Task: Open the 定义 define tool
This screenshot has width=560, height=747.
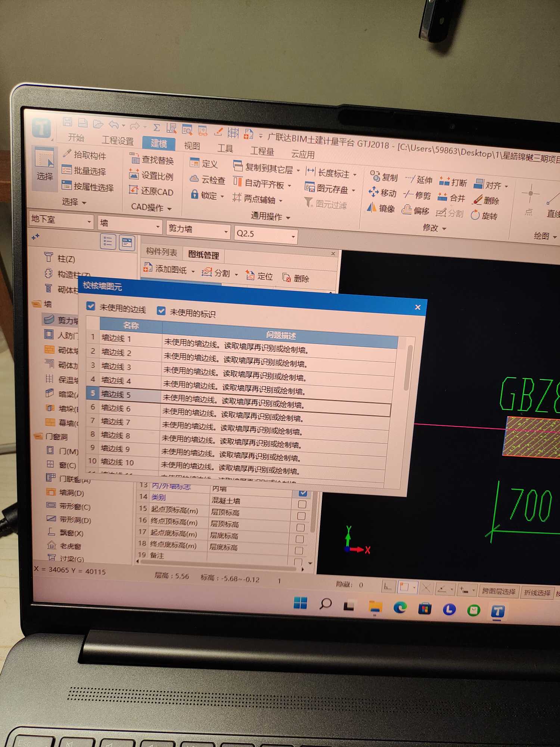Action: (204, 164)
